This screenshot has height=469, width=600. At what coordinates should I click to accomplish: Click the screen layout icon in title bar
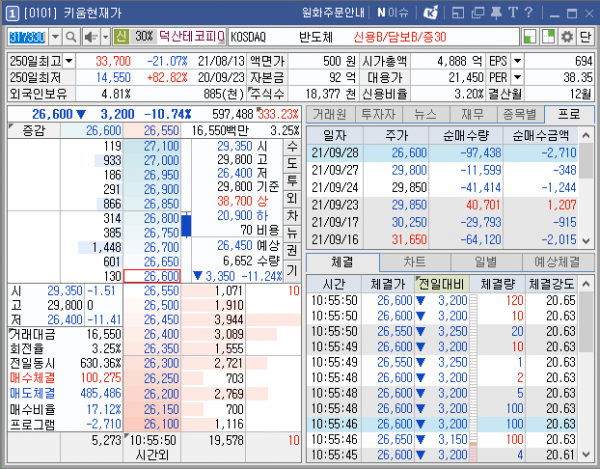458,13
